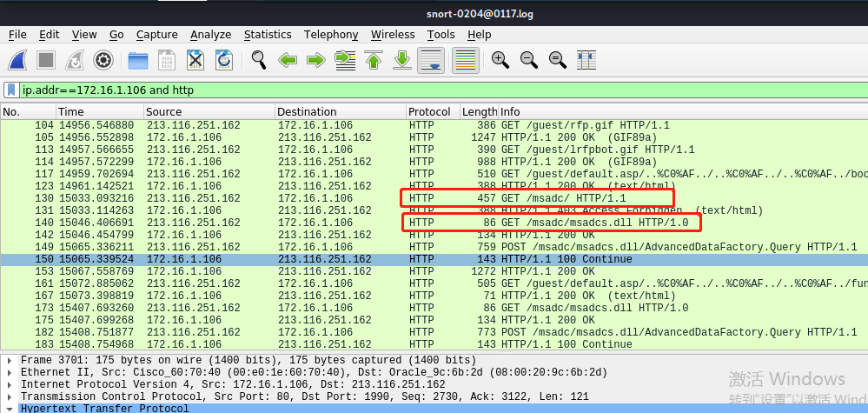868x413 pixels.
Task: Jump to the last packet icon
Action: click(x=402, y=60)
